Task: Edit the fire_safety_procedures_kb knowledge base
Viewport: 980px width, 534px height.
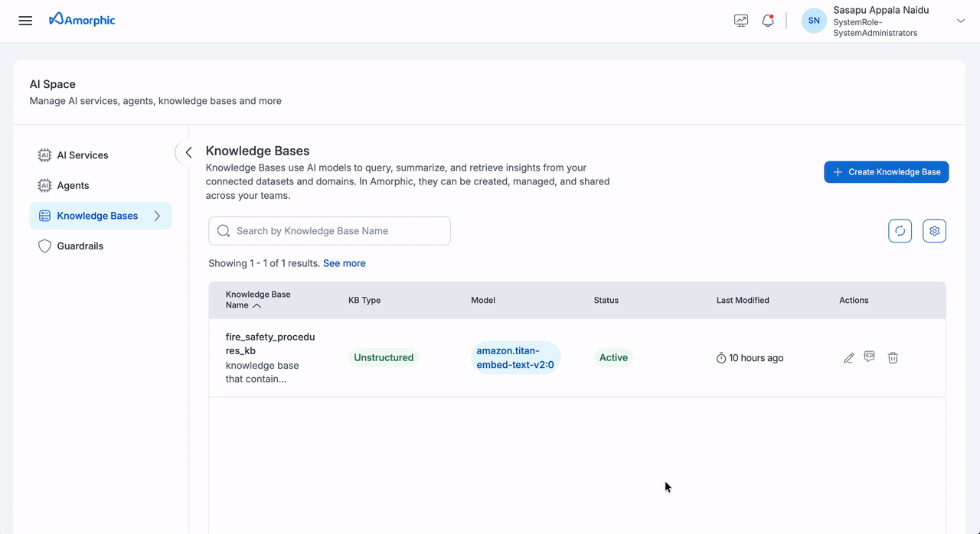Action: pos(848,357)
